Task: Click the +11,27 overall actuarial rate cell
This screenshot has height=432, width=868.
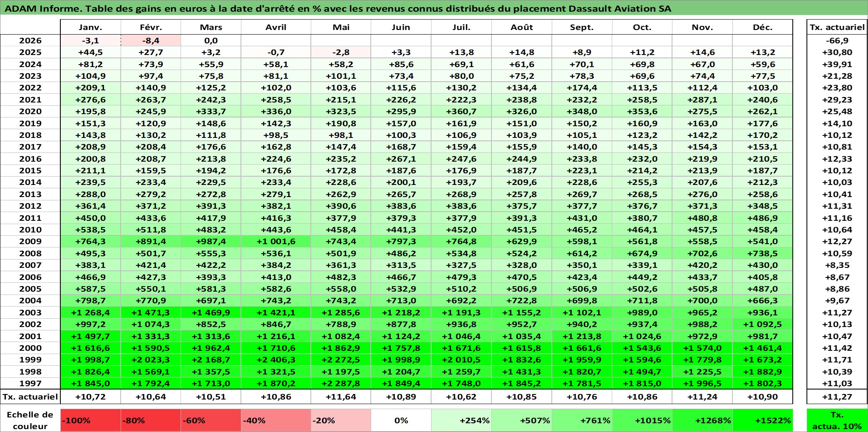Action: pos(837,397)
